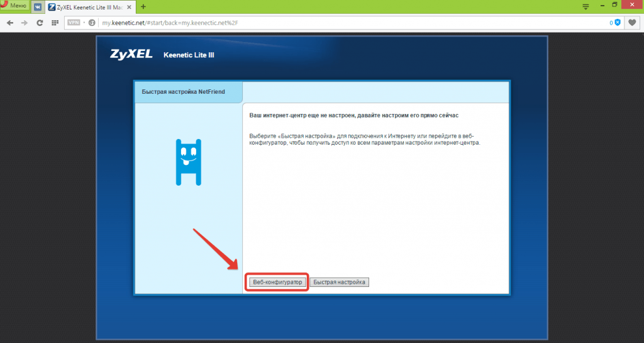Click the Keenetic Lite III title
Viewport: 644px width, 343px height.
click(189, 55)
